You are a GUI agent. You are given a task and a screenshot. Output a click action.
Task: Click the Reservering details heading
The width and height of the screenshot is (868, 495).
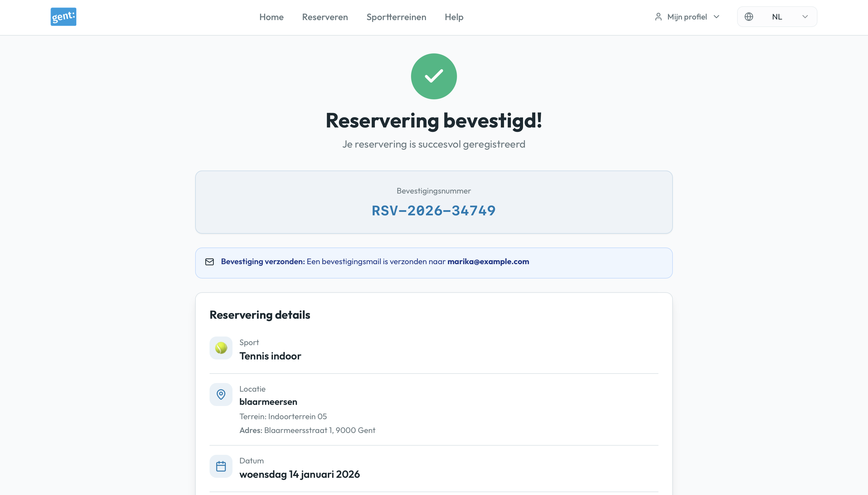260,315
